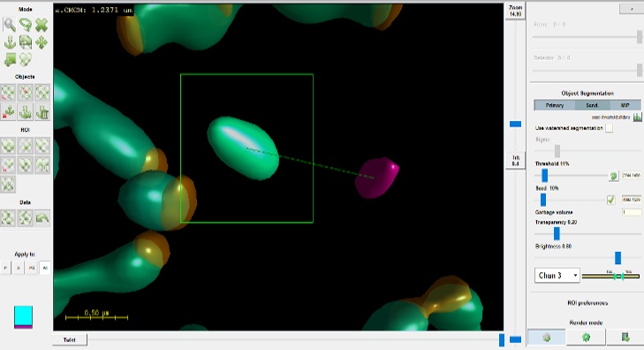Click the green box mode icon beside anchor
644x350 pixels.
(26, 42)
